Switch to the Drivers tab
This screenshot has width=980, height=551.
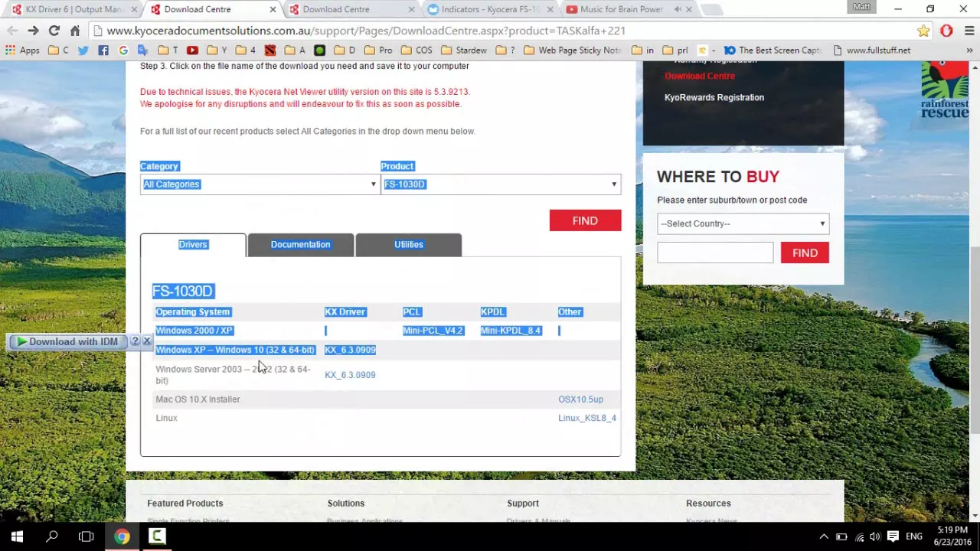(x=193, y=245)
